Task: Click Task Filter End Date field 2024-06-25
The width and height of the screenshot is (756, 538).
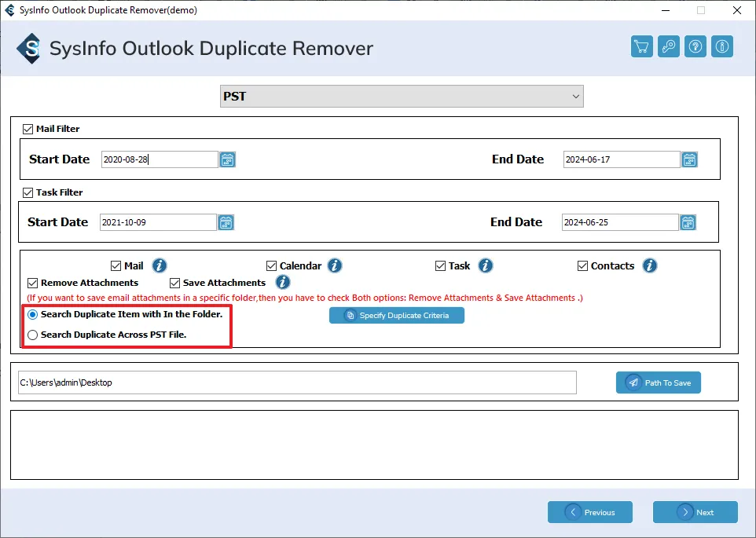Action: click(x=620, y=222)
